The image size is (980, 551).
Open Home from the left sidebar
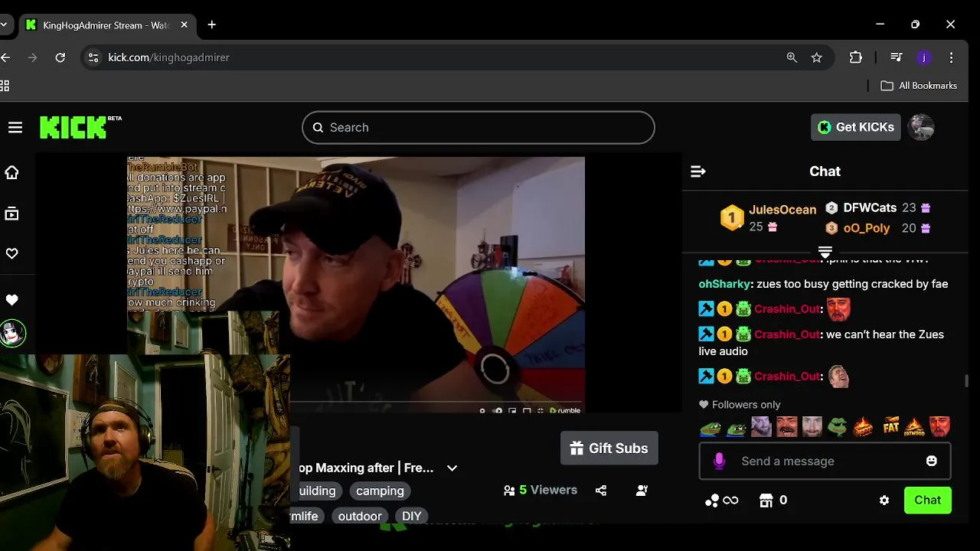tap(11, 172)
